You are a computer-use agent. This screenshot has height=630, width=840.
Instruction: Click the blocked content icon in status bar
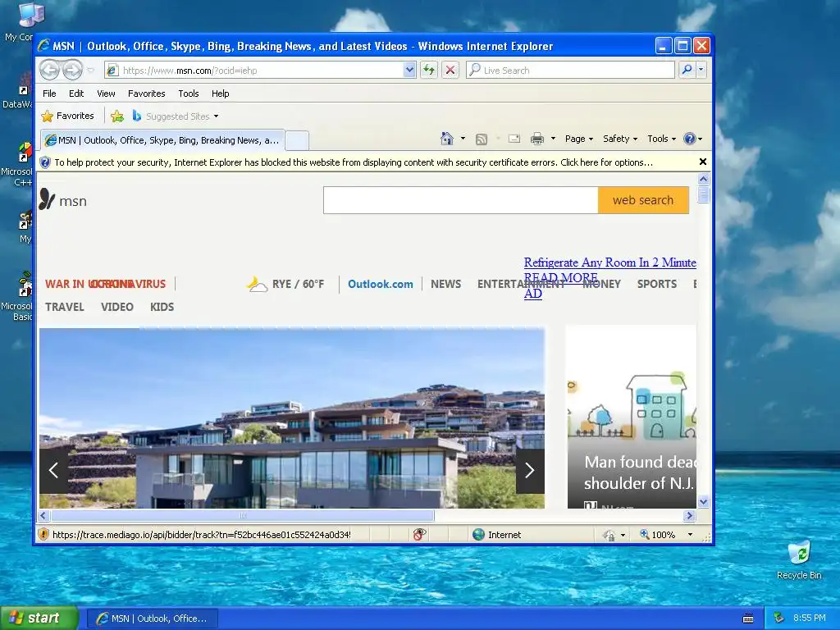pyautogui.click(x=419, y=534)
